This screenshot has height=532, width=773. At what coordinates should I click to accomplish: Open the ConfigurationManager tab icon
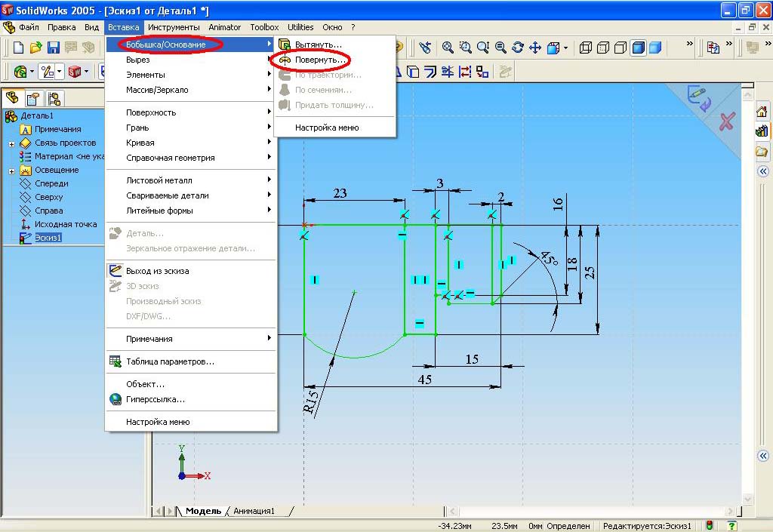pyautogui.click(x=54, y=99)
